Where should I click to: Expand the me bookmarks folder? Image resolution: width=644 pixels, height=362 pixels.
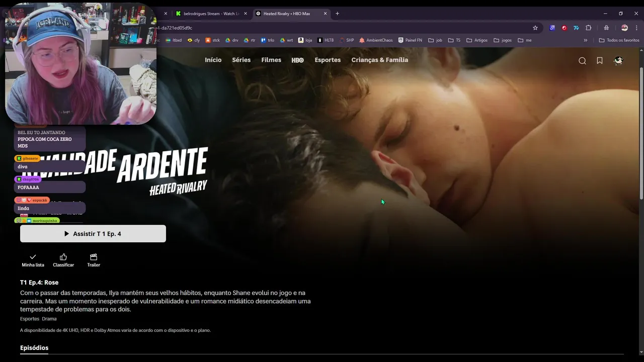coord(525,40)
